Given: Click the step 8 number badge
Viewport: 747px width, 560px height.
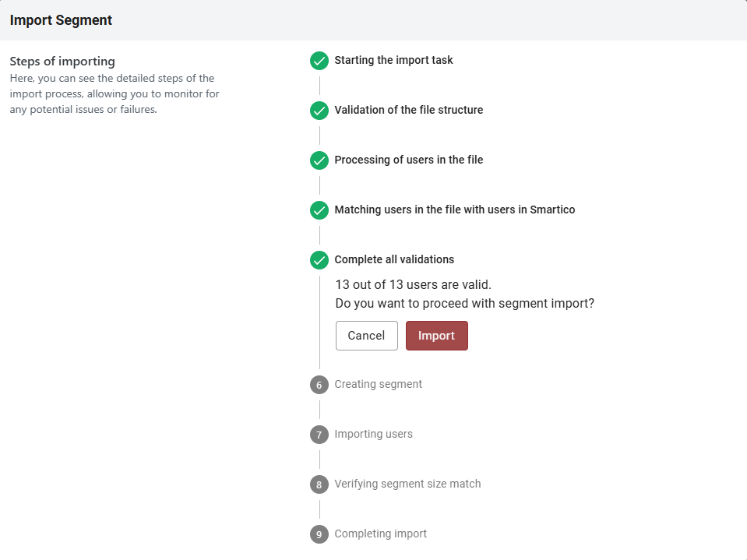Looking at the screenshot, I should coord(319,484).
